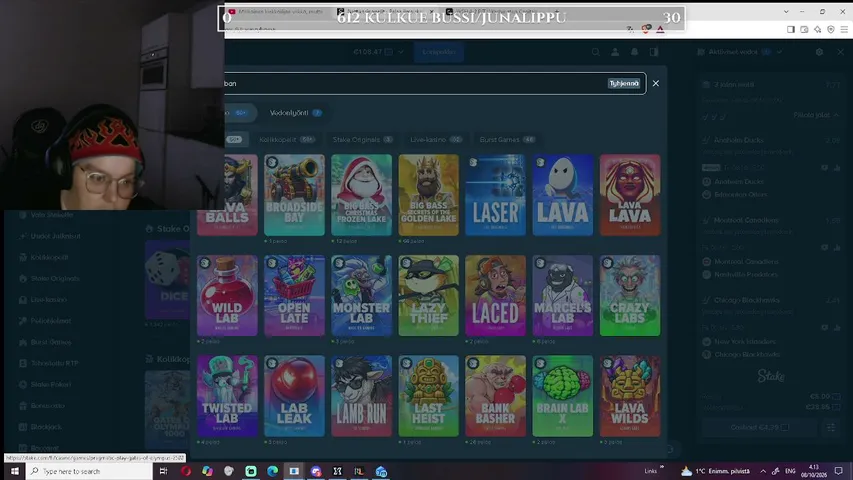The height and width of the screenshot is (480, 853).
Task: Open the user profile icon in header
Action: (x=615, y=52)
